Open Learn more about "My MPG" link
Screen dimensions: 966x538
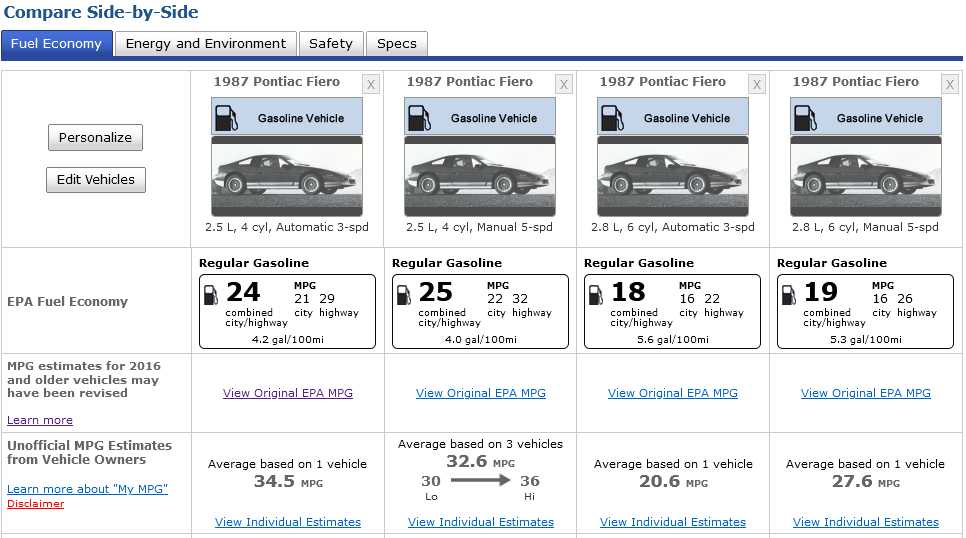(87, 489)
